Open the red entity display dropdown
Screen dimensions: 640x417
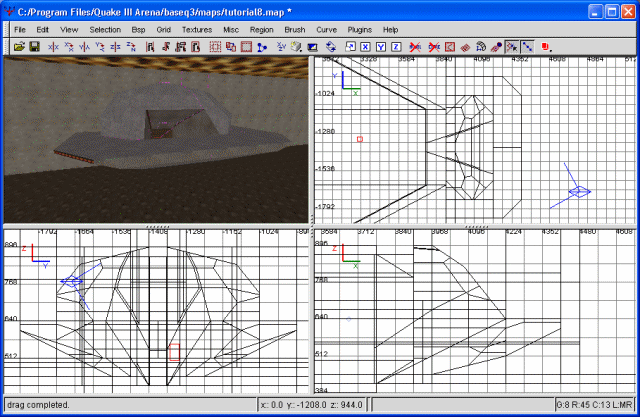[x=547, y=47]
